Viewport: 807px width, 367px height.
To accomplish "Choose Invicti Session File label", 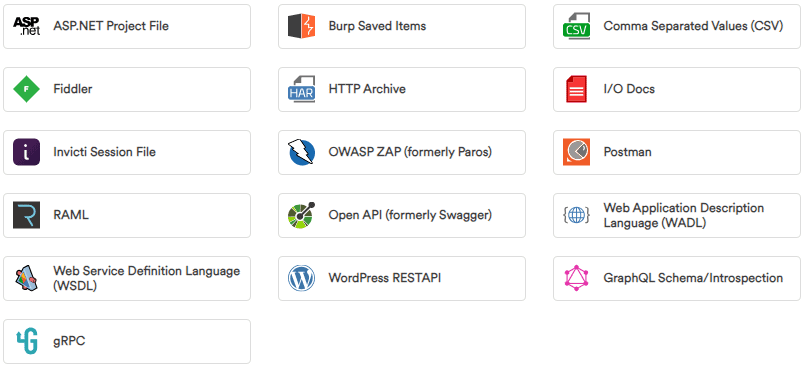I will click(x=104, y=152).
